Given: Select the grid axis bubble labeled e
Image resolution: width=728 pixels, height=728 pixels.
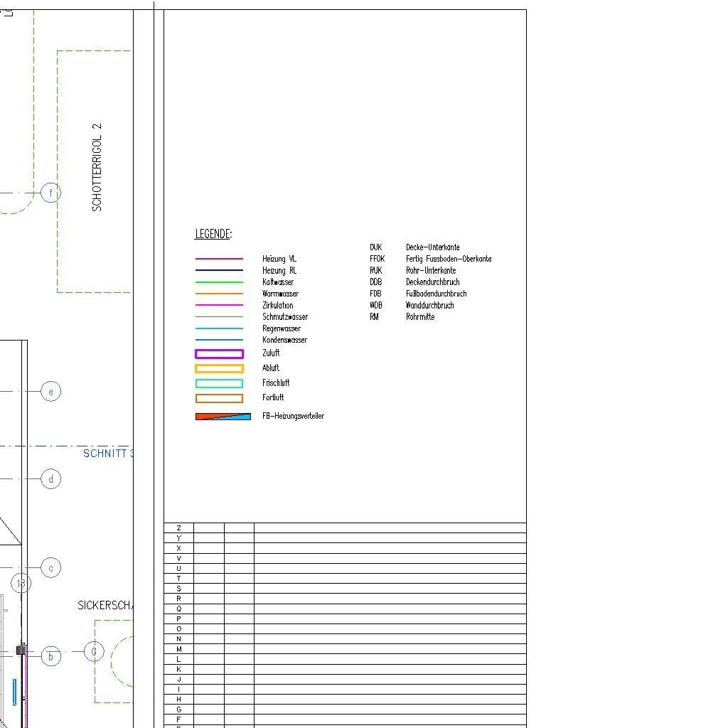Looking at the screenshot, I should pyautogui.click(x=50, y=392).
